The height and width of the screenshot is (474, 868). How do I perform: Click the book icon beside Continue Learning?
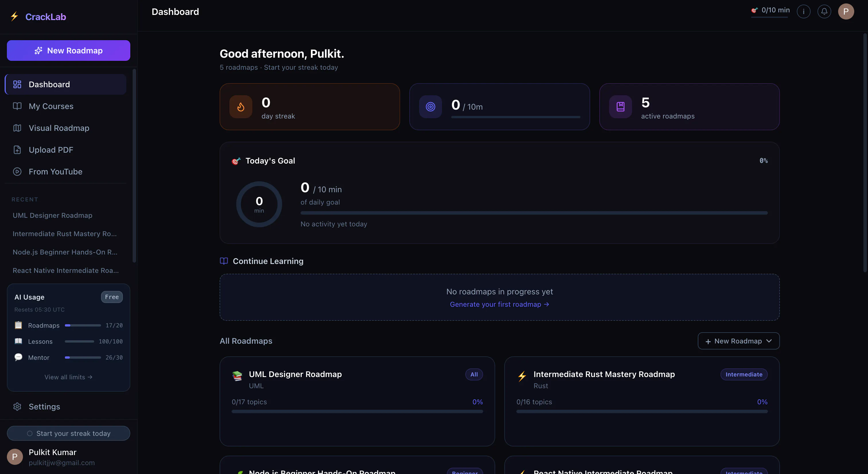[224, 261]
